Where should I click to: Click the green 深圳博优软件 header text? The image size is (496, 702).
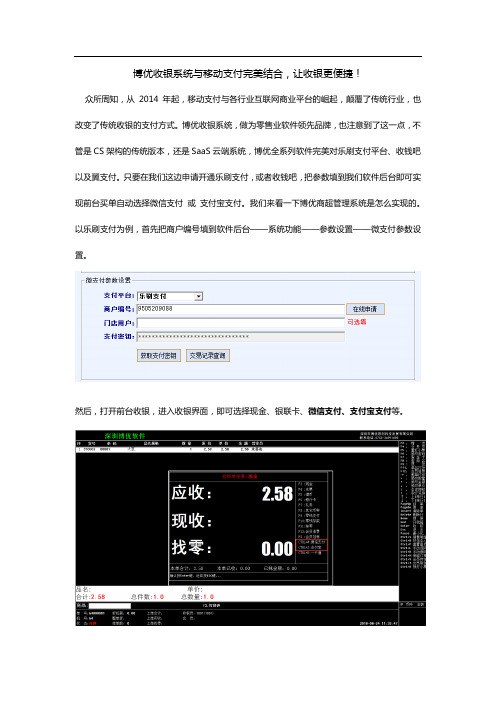point(125,436)
